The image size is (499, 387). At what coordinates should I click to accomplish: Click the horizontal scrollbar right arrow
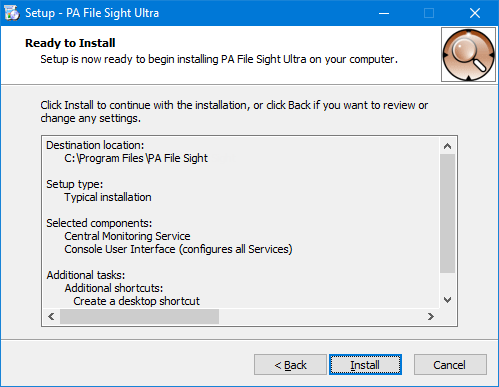tap(431, 316)
